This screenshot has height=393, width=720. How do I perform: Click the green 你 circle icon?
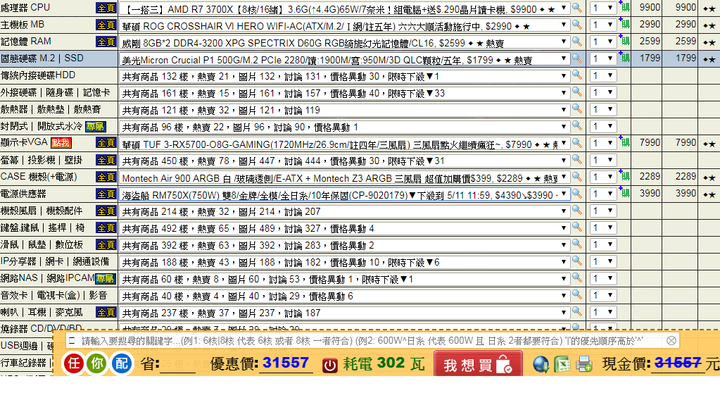click(x=97, y=364)
